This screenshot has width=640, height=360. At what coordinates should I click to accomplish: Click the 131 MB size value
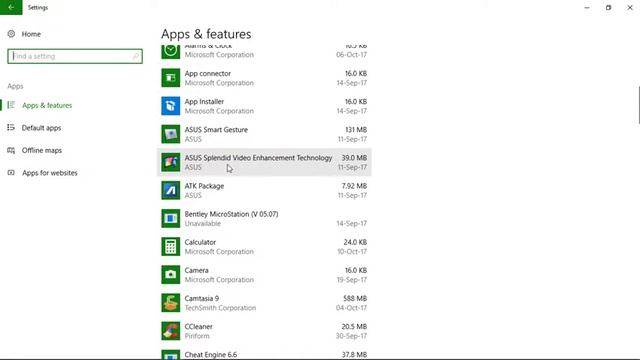pyautogui.click(x=356, y=130)
